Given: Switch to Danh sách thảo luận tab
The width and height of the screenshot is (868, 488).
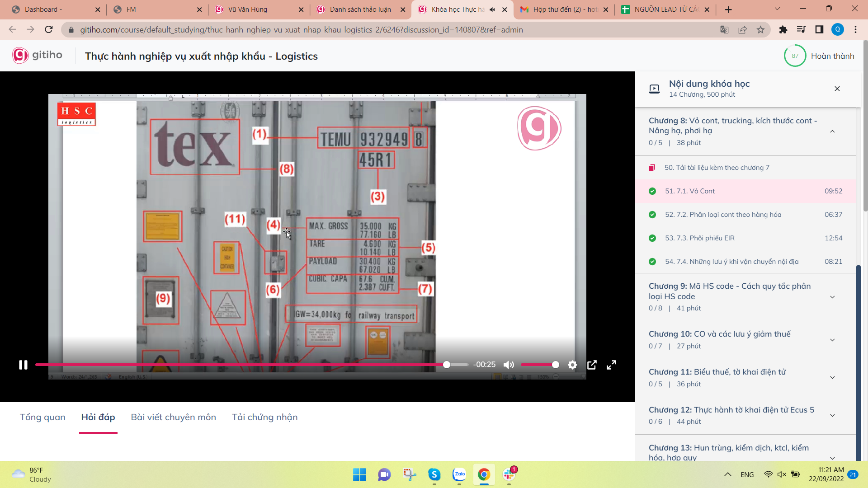Looking at the screenshot, I should (360, 9).
